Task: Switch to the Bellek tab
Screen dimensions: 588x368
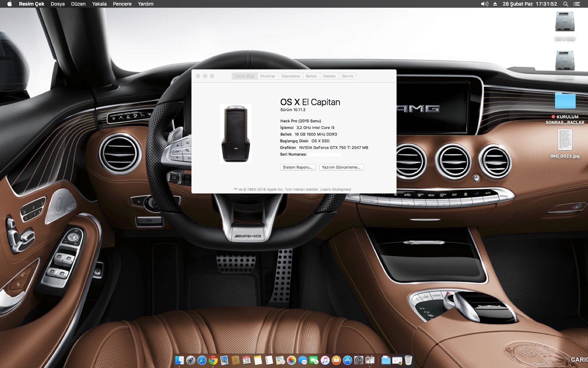Action: click(x=311, y=76)
